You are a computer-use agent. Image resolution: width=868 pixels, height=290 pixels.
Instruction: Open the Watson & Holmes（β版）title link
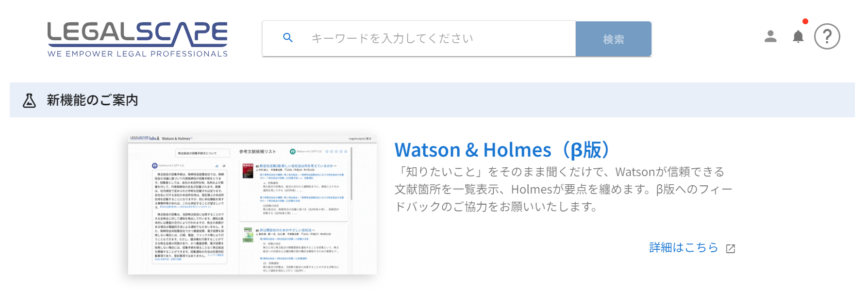(503, 150)
